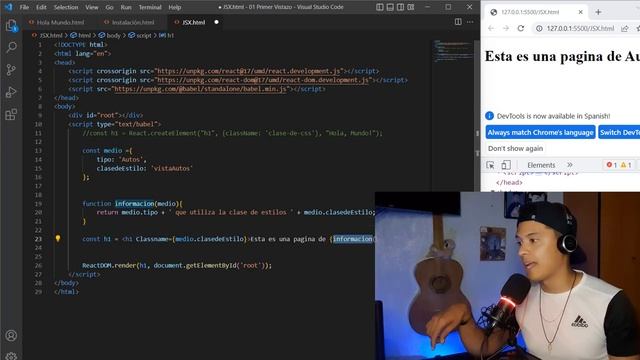Viewport: 640px width, 360px height.
Task: Open the react.development.js URL link on line 4
Action: (249, 71)
